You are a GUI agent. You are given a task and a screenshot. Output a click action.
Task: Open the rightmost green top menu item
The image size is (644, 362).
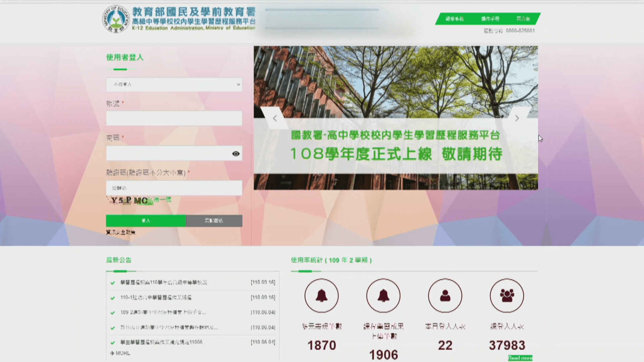523,19
